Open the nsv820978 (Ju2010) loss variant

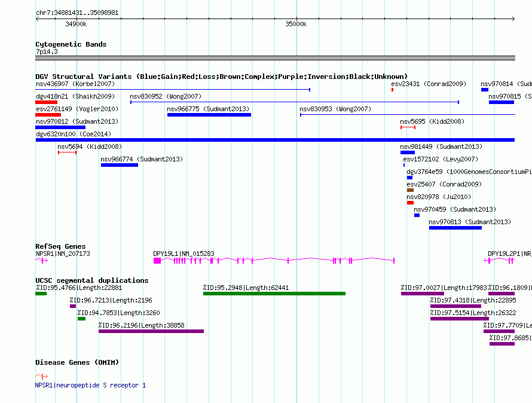click(410, 203)
